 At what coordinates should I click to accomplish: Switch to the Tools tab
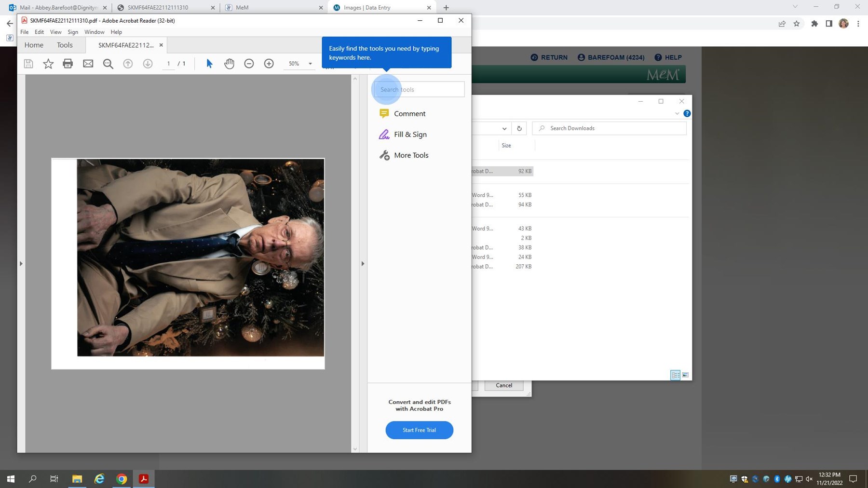tap(65, 45)
